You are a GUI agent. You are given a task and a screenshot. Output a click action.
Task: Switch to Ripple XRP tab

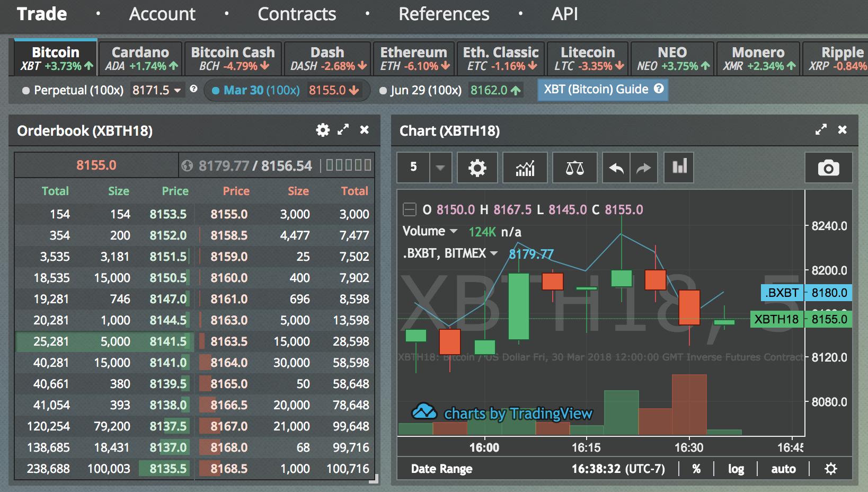(836, 58)
